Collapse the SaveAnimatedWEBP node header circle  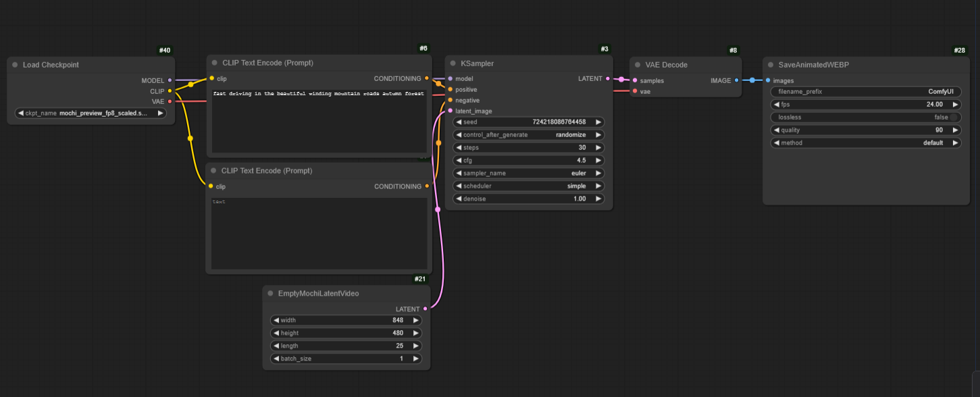click(x=771, y=64)
